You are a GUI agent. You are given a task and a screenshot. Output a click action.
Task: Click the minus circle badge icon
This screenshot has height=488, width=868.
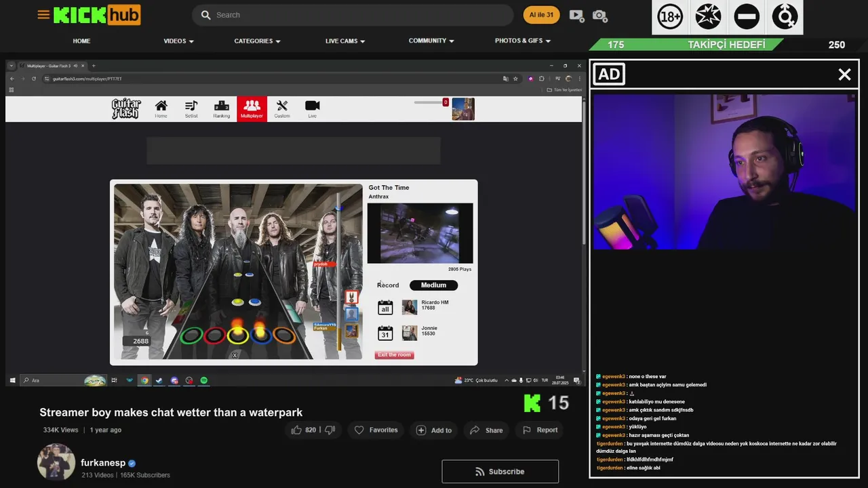(747, 17)
